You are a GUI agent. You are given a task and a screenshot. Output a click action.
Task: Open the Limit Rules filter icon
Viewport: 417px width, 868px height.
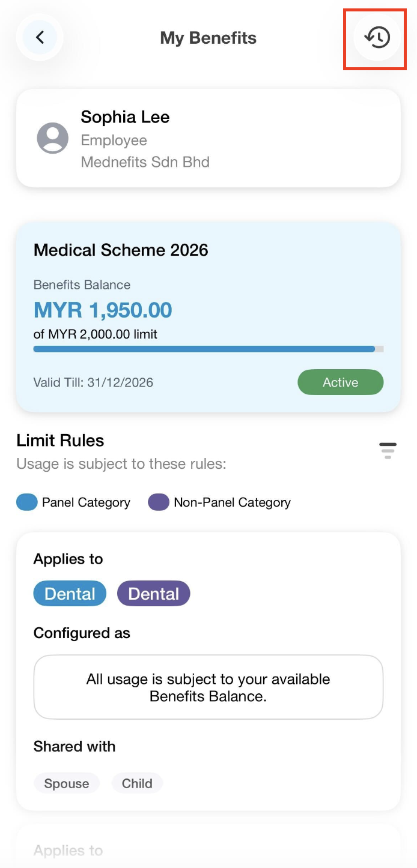(388, 450)
